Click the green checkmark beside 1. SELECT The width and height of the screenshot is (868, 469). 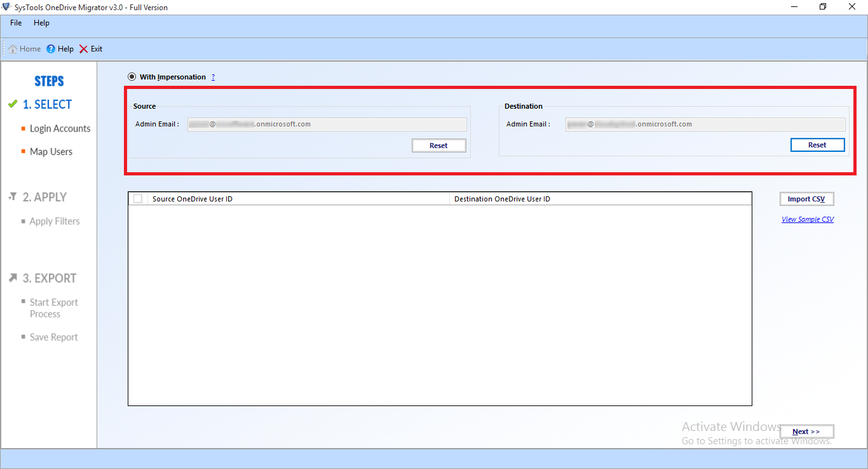pos(13,104)
